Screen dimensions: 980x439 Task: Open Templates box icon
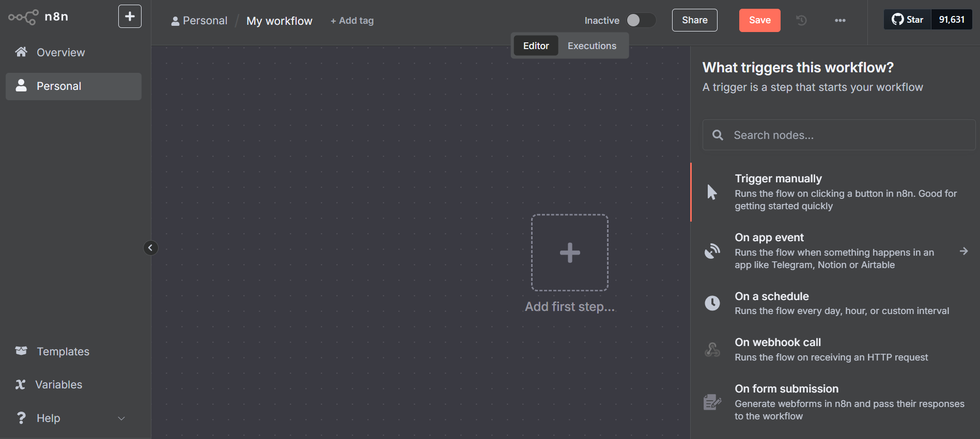21,351
